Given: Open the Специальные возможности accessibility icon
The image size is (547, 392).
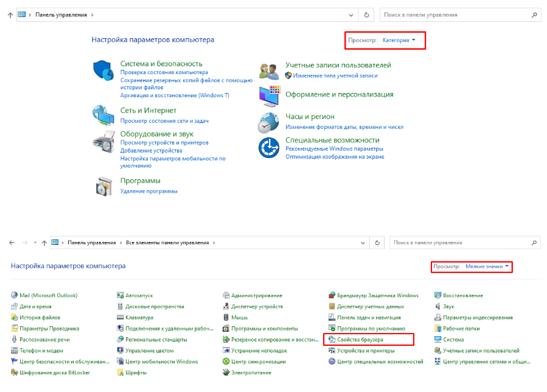Looking at the screenshot, I should click(x=268, y=147).
